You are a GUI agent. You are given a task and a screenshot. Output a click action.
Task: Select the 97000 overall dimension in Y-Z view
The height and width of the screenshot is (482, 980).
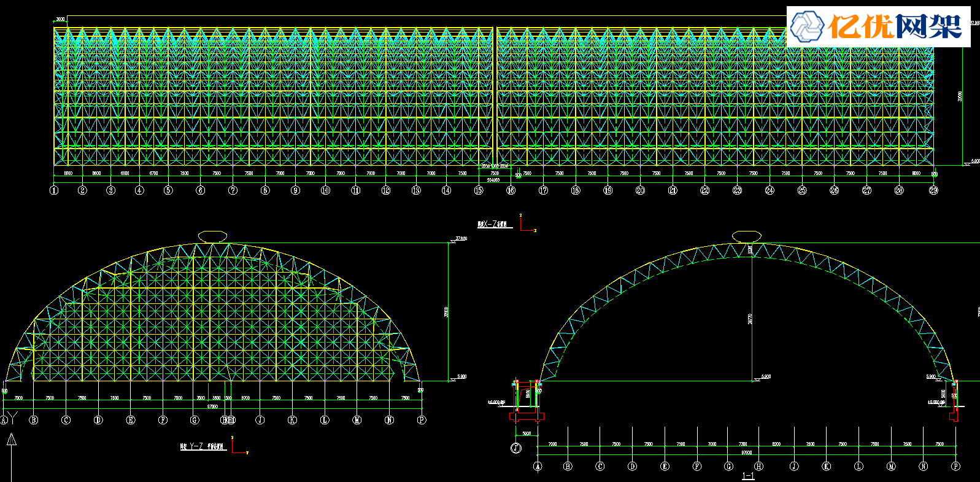[x=212, y=406]
